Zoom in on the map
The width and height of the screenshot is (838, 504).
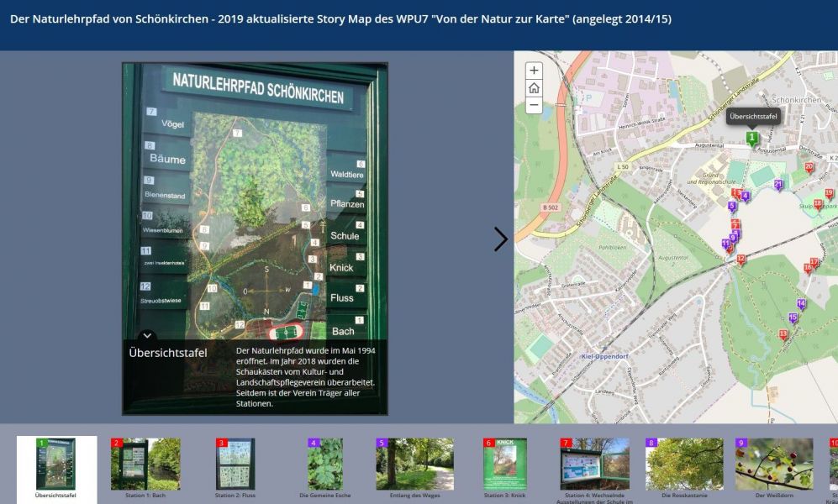534,71
